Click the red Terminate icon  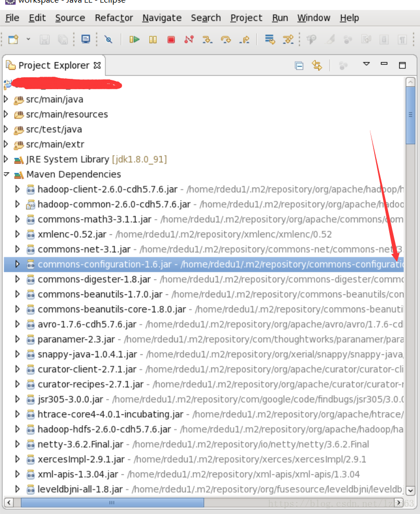coord(171,40)
